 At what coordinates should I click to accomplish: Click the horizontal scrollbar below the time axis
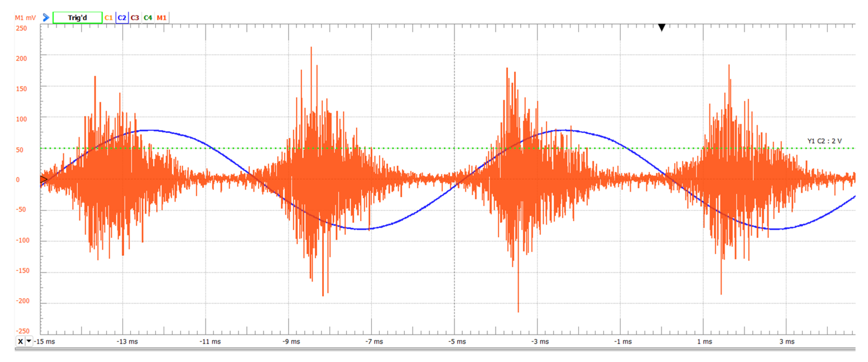[435, 349]
